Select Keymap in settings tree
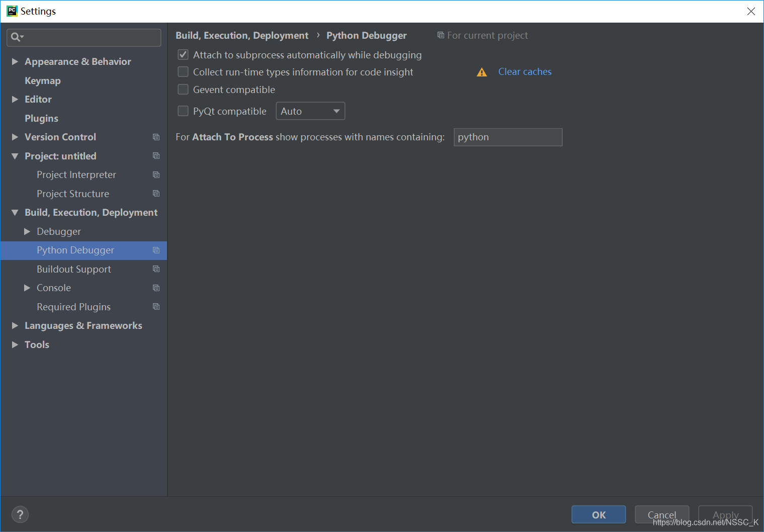Image resolution: width=764 pixels, height=532 pixels. click(x=43, y=80)
